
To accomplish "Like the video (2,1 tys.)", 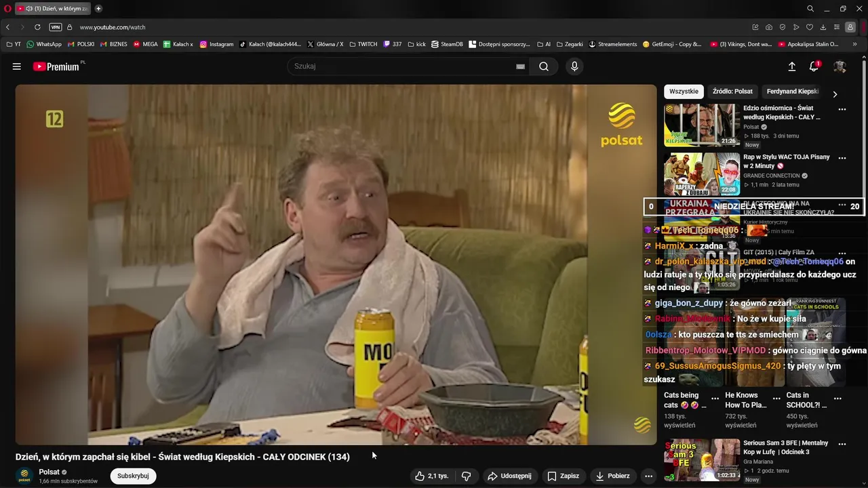I will 431,476.
